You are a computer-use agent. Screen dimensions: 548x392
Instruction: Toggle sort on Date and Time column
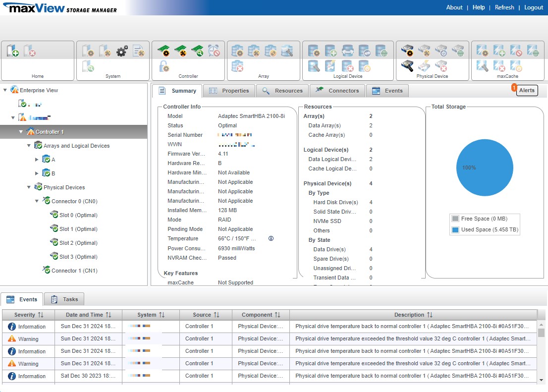108,315
